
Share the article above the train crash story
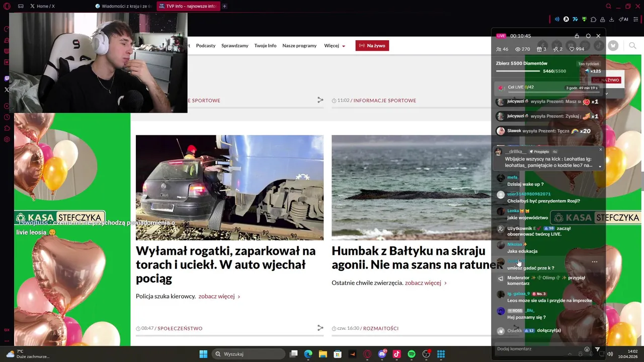320,100
